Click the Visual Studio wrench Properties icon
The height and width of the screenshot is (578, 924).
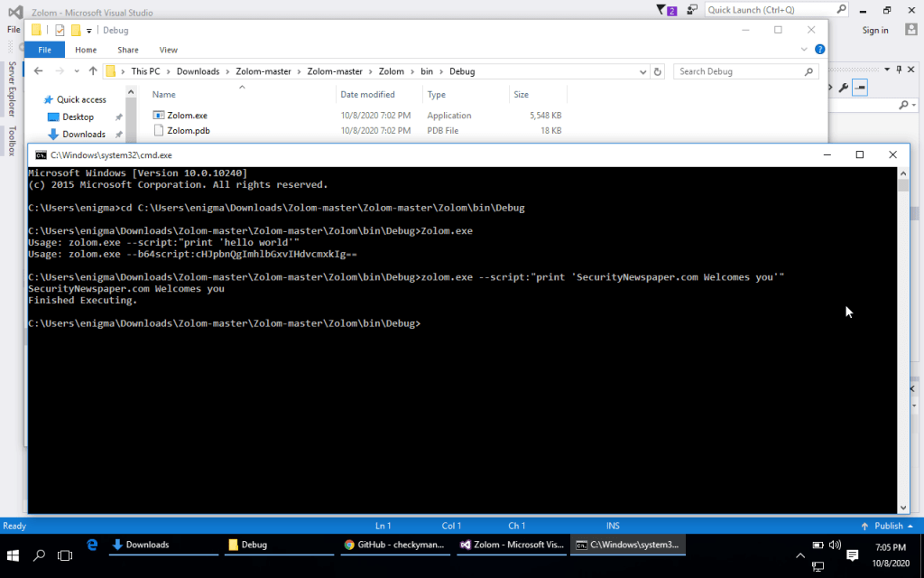pos(844,88)
